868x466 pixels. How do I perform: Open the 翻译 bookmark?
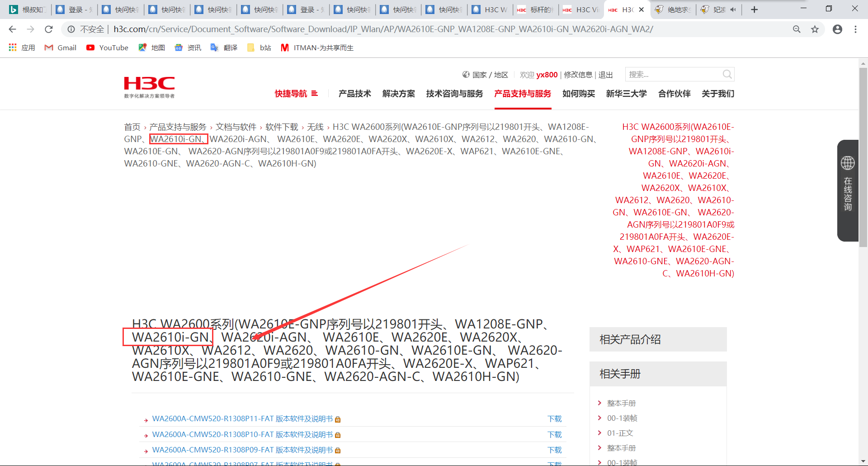click(224, 48)
